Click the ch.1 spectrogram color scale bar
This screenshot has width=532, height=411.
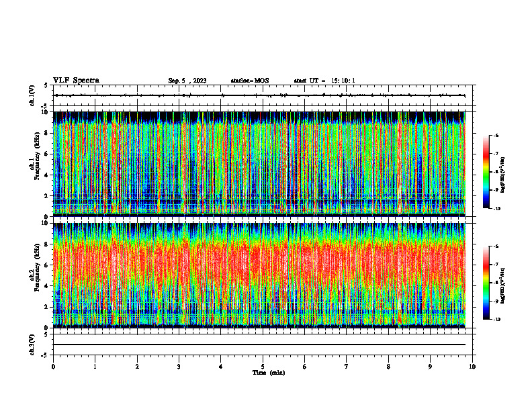[486, 172]
